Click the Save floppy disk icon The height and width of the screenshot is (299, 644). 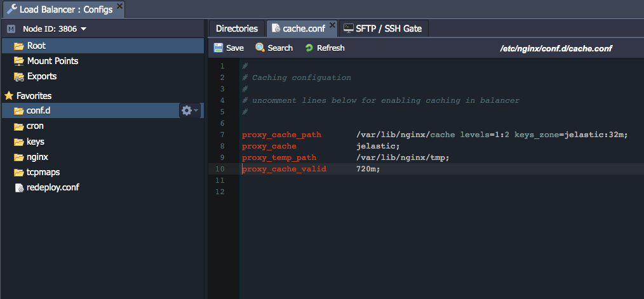218,48
